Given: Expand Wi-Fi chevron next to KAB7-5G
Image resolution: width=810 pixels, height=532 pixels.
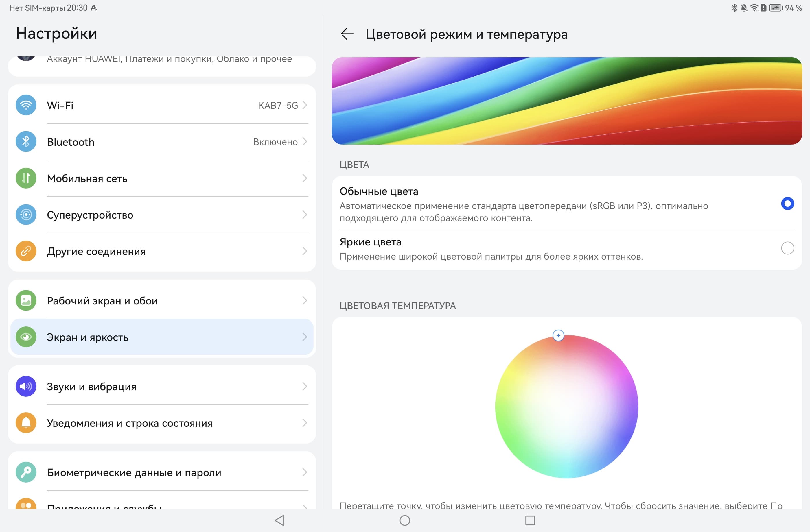Looking at the screenshot, I should pyautogui.click(x=305, y=105).
